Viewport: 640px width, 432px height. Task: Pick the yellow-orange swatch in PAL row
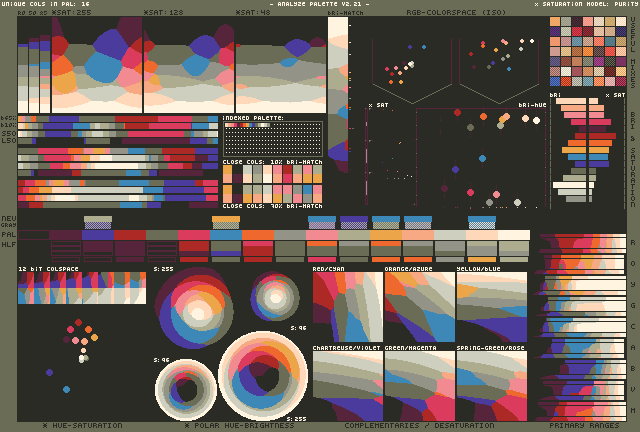tap(386, 235)
